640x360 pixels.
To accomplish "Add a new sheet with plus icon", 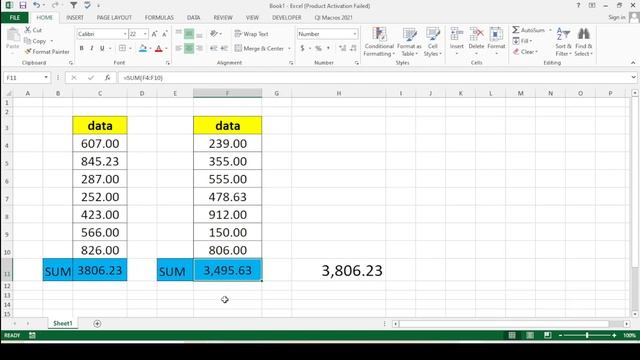I will (x=97, y=323).
